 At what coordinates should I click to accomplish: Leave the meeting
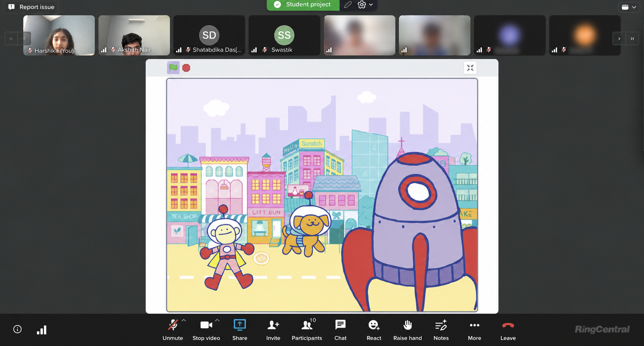(x=508, y=329)
